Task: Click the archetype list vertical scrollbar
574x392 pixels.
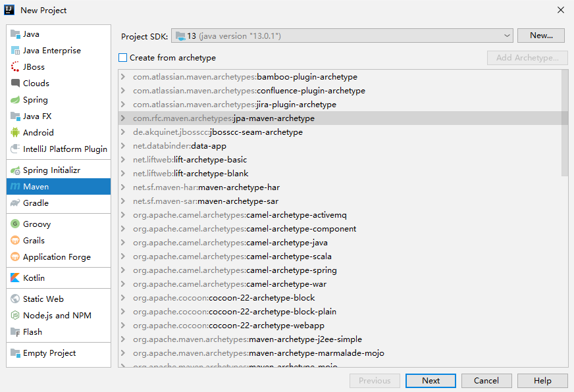Action: pyautogui.click(x=565, y=123)
